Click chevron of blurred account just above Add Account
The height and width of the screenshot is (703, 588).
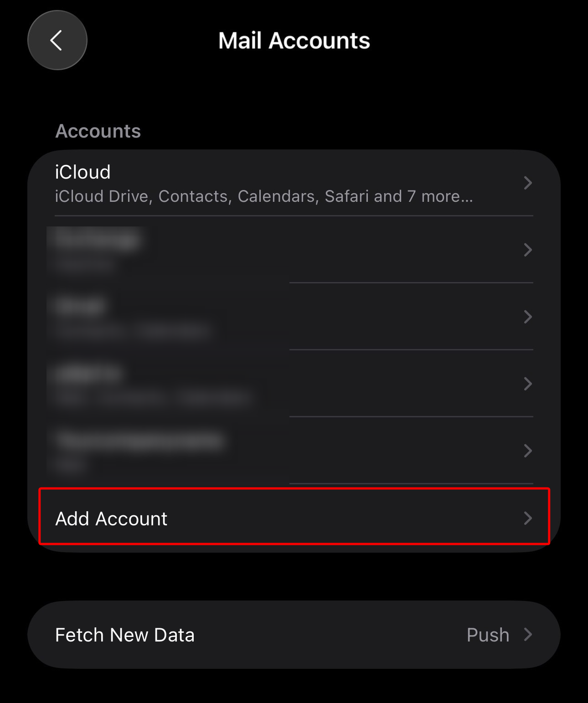click(x=528, y=451)
